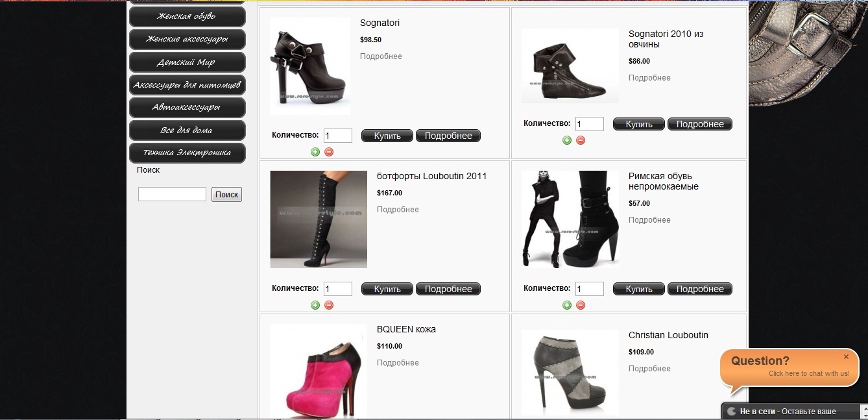Screen dimensions: 868x420
Task: Open Sognatori 2010 из овчины title link
Action: (x=666, y=39)
